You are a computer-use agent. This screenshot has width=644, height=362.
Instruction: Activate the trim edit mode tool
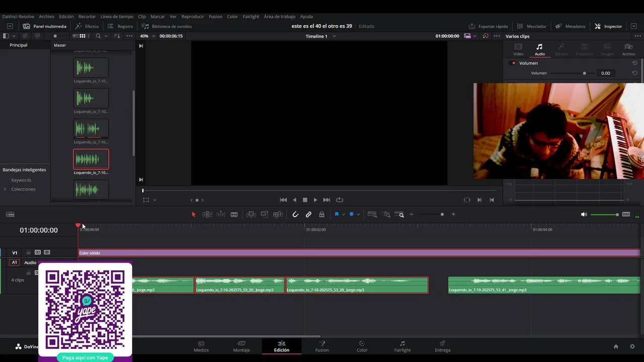(x=207, y=214)
